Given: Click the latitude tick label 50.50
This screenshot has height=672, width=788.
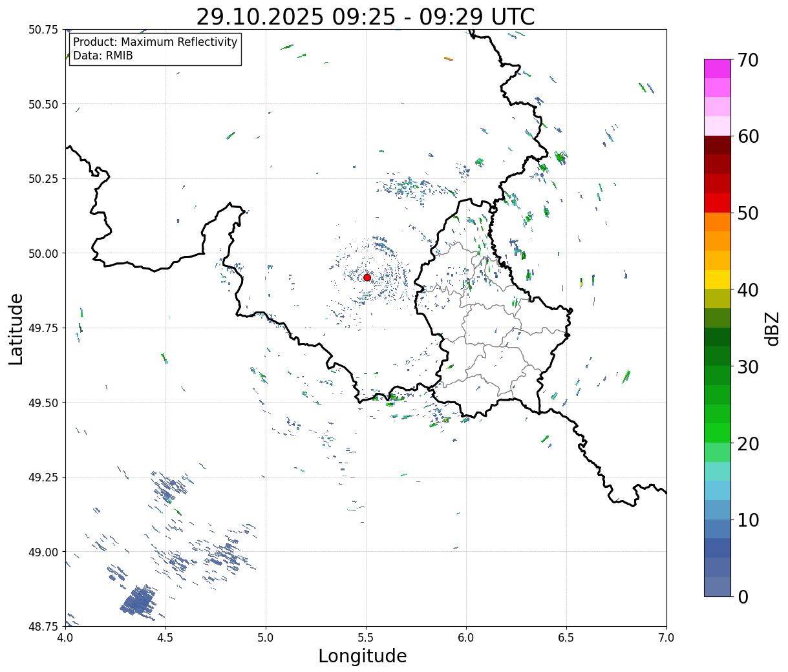Looking at the screenshot, I should [x=43, y=104].
